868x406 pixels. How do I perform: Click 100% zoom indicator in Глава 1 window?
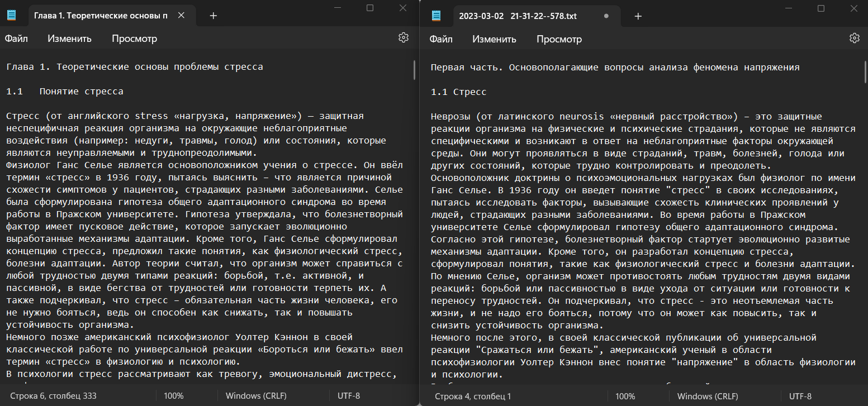pos(173,396)
